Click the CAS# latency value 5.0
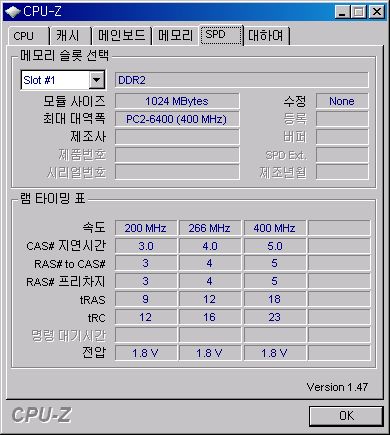This screenshot has width=390, height=435. pos(275,246)
